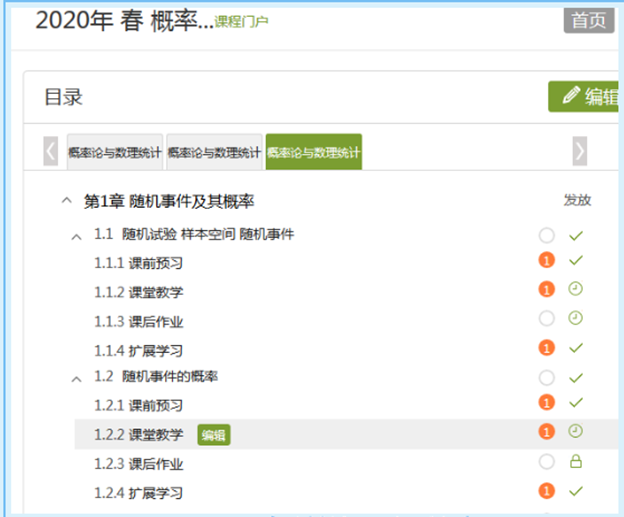Click the checkmark icon for 1.1.1 课前预习
This screenshot has height=517, width=624.
point(575,262)
